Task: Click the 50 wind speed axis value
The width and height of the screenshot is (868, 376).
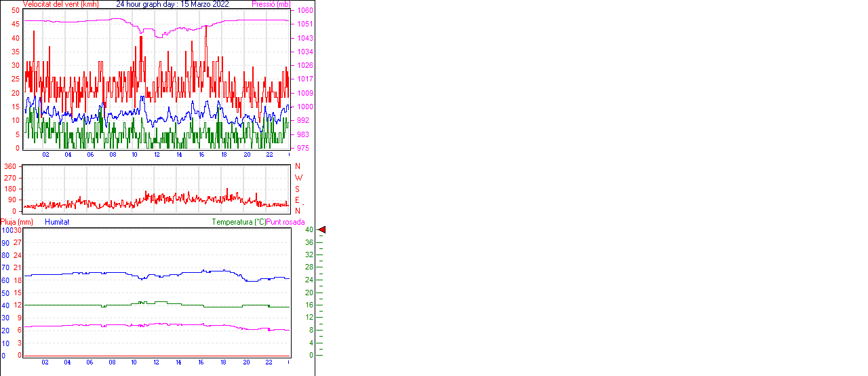Action: [16, 11]
